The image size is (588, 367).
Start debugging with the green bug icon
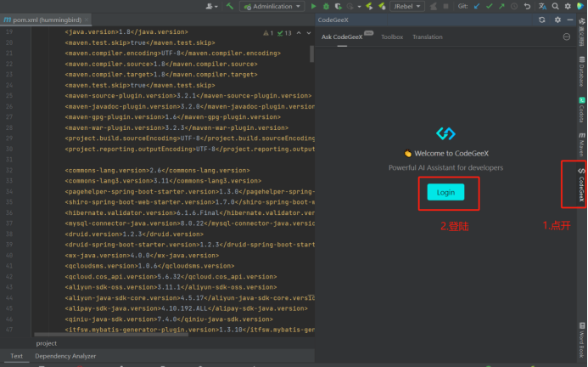pyautogui.click(x=326, y=6)
